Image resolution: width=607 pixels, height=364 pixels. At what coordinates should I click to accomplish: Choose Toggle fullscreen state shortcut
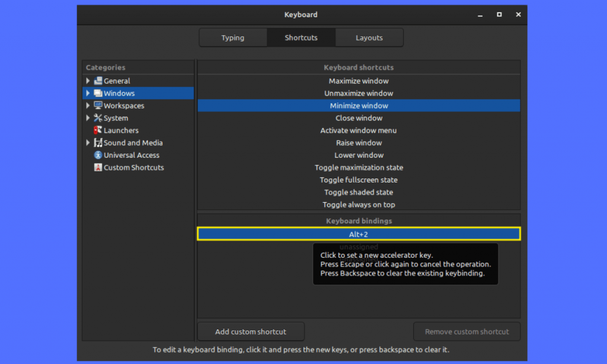pos(359,180)
